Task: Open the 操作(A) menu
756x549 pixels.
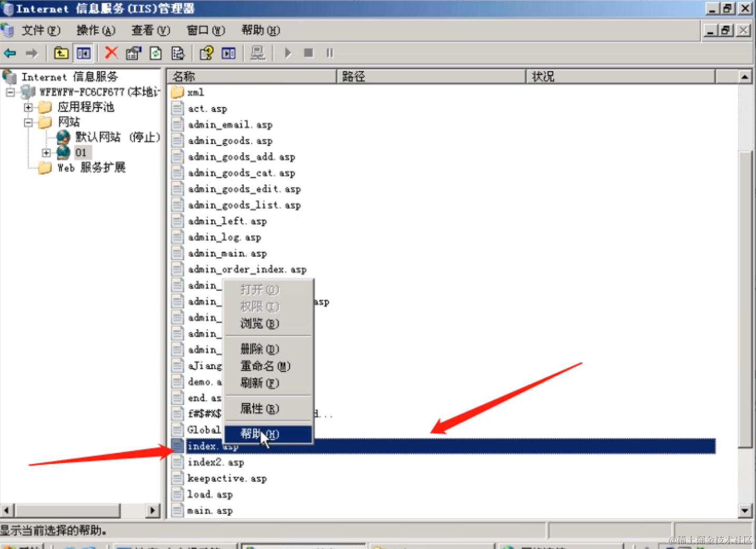Action: (x=96, y=31)
